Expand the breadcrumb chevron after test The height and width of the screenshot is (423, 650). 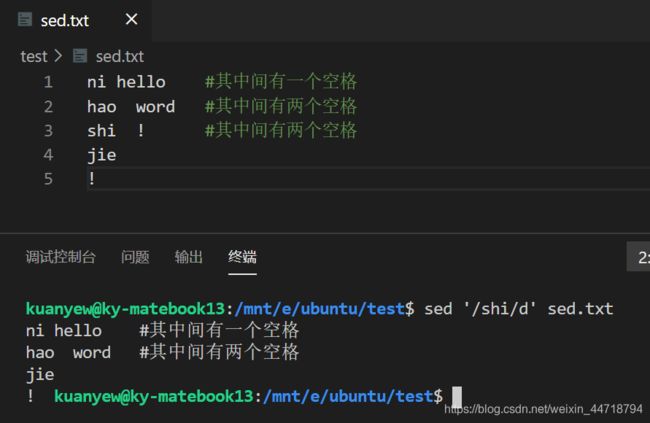click(58, 56)
